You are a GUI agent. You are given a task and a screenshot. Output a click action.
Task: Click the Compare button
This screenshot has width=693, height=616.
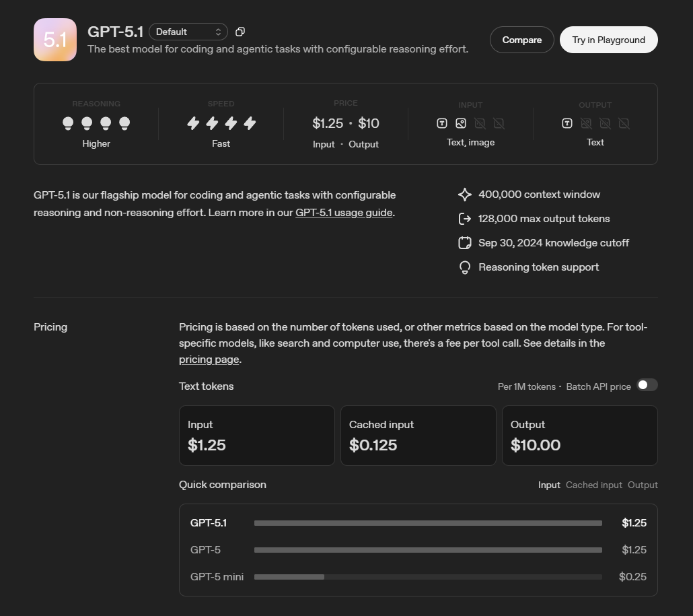tap(522, 40)
